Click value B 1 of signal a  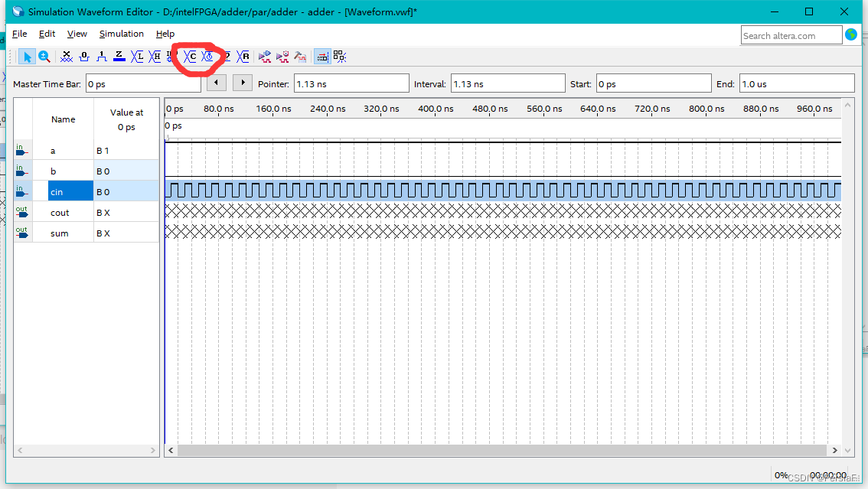[x=103, y=151]
